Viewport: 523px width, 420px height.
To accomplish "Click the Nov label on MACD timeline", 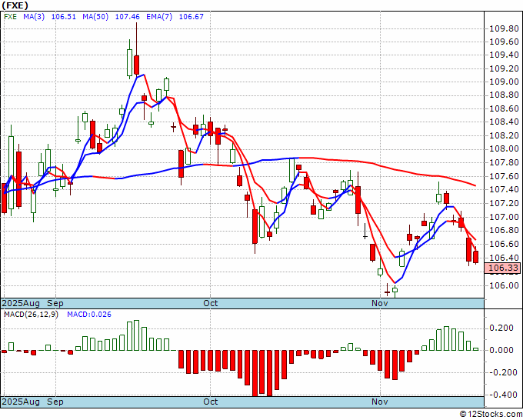I will tap(380, 402).
